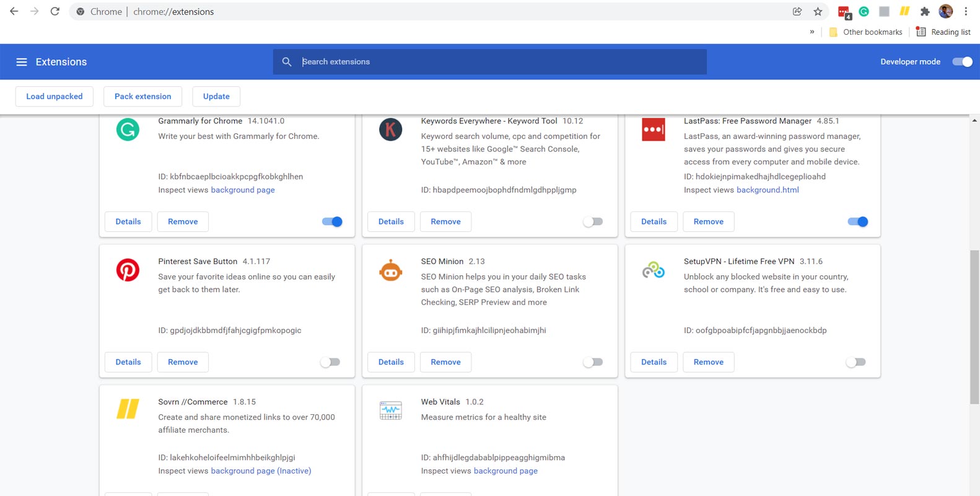
Task: Open the Extensions hamburger menu
Action: 22,62
